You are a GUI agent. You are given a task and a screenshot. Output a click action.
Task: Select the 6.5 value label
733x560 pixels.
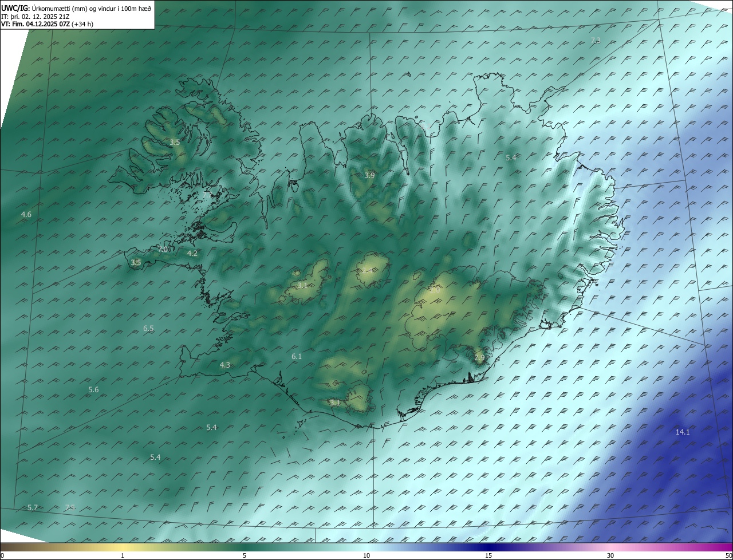tap(148, 329)
